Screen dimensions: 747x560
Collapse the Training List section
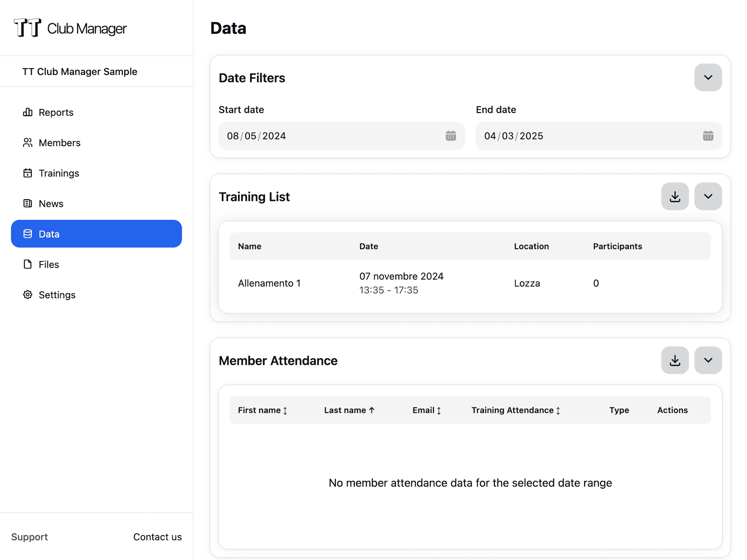pyautogui.click(x=708, y=196)
